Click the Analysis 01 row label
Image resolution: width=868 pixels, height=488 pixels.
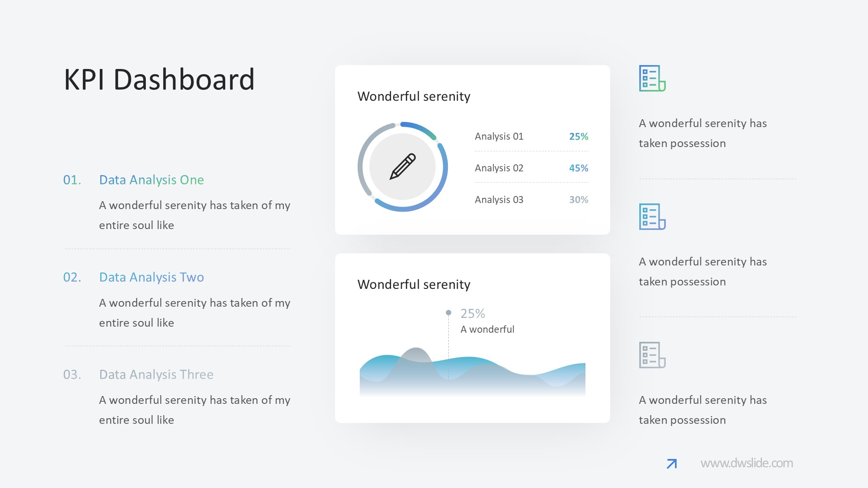point(499,137)
